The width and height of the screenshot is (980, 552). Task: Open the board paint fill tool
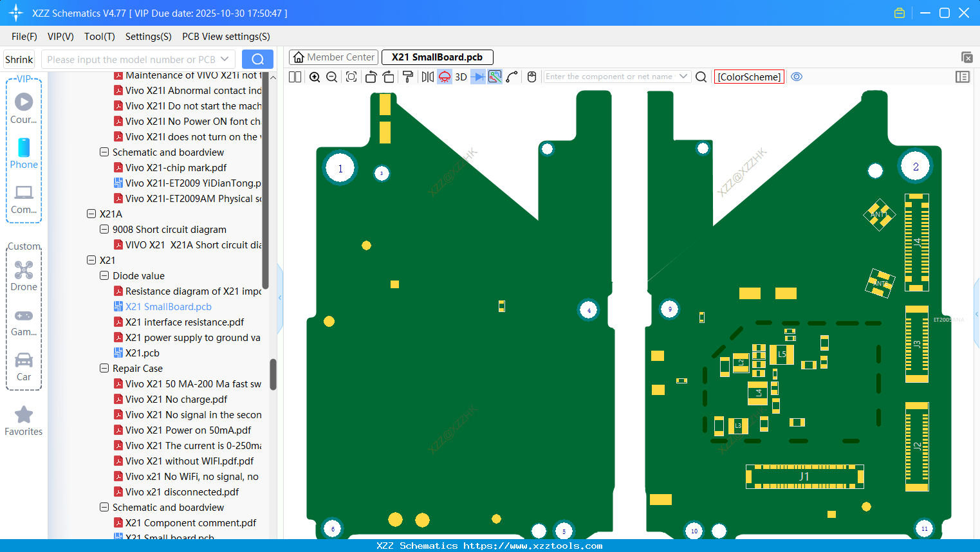point(407,77)
